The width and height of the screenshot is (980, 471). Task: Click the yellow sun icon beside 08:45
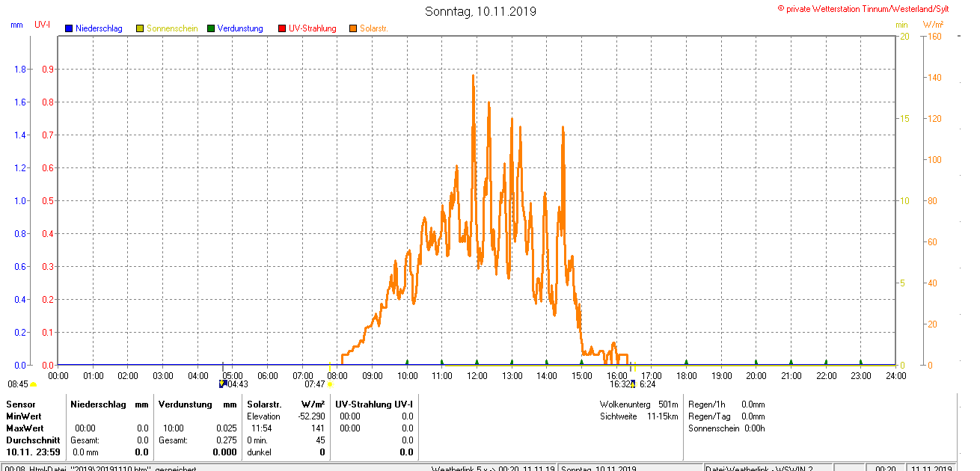pos(33,384)
